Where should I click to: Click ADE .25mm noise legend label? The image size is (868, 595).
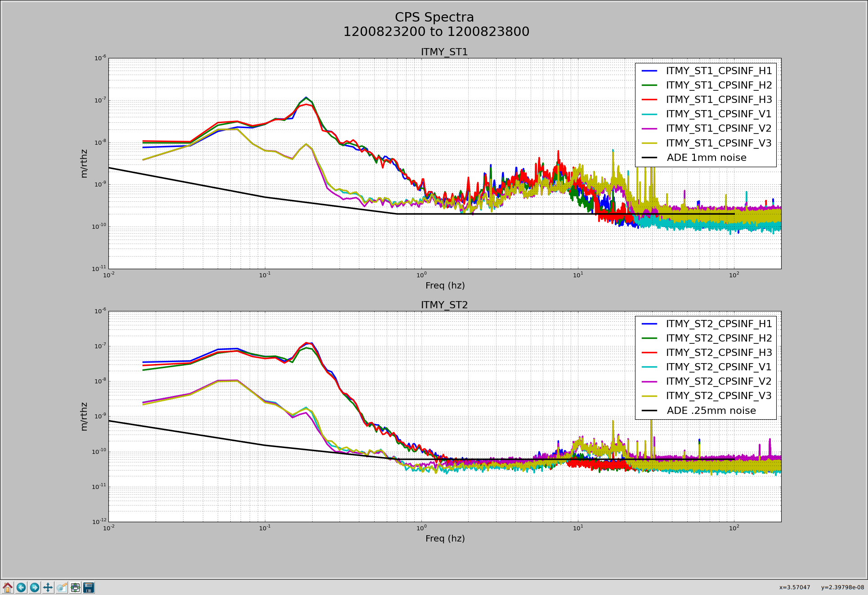click(x=711, y=411)
